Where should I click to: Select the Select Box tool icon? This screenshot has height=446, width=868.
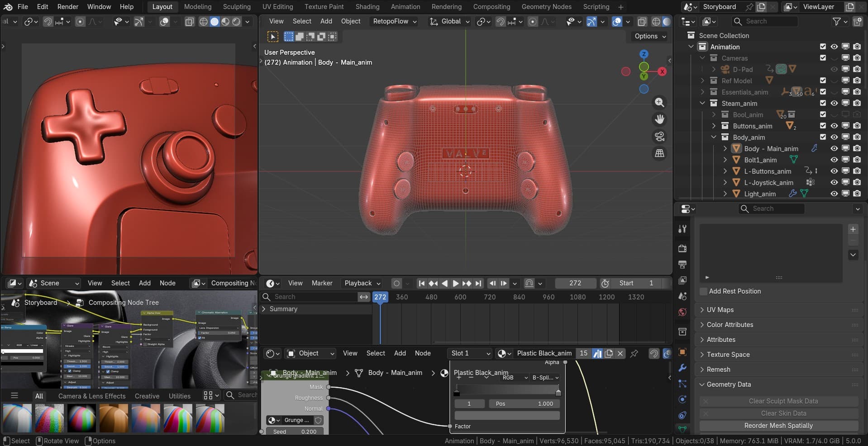[x=273, y=37]
